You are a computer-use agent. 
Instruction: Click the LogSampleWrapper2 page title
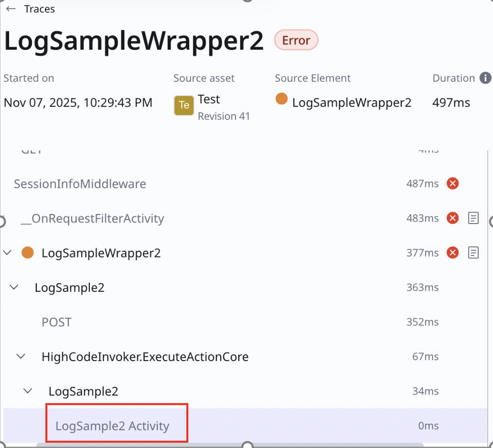134,41
